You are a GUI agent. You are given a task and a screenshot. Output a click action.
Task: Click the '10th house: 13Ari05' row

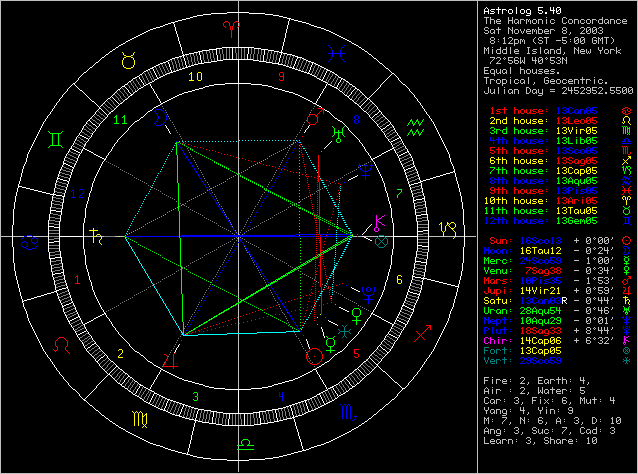coord(557,201)
